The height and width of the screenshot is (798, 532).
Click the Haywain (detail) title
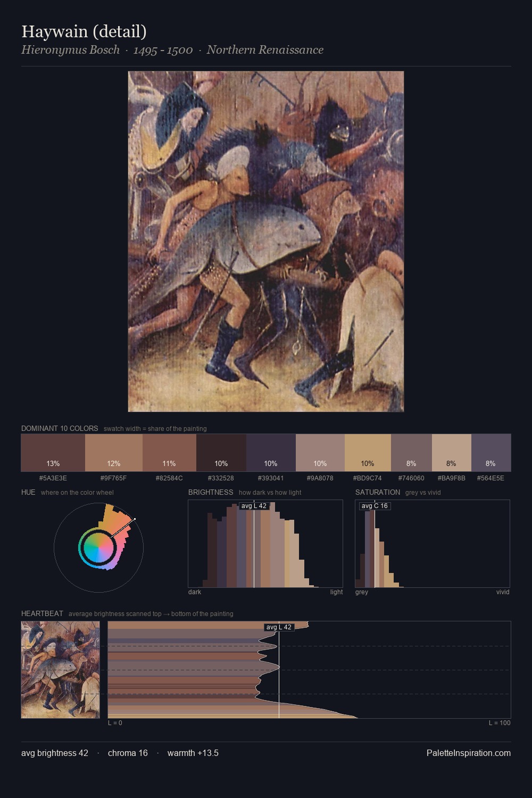tap(84, 31)
